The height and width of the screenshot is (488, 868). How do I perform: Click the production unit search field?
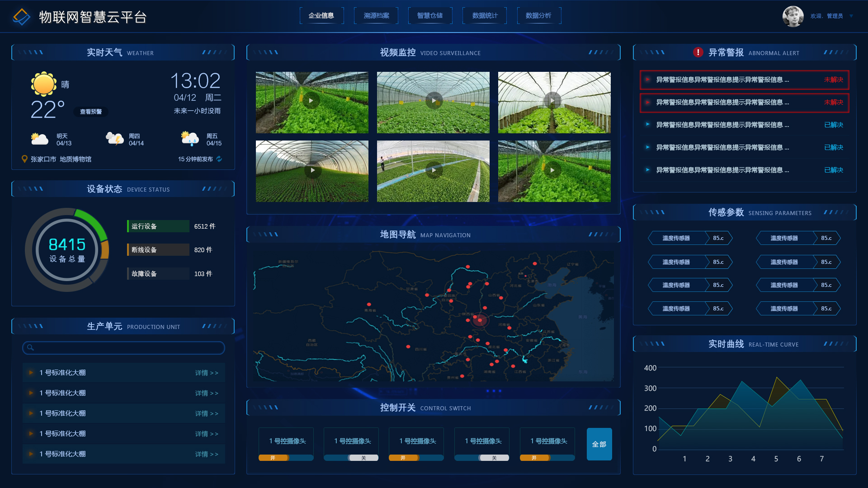pyautogui.click(x=129, y=347)
